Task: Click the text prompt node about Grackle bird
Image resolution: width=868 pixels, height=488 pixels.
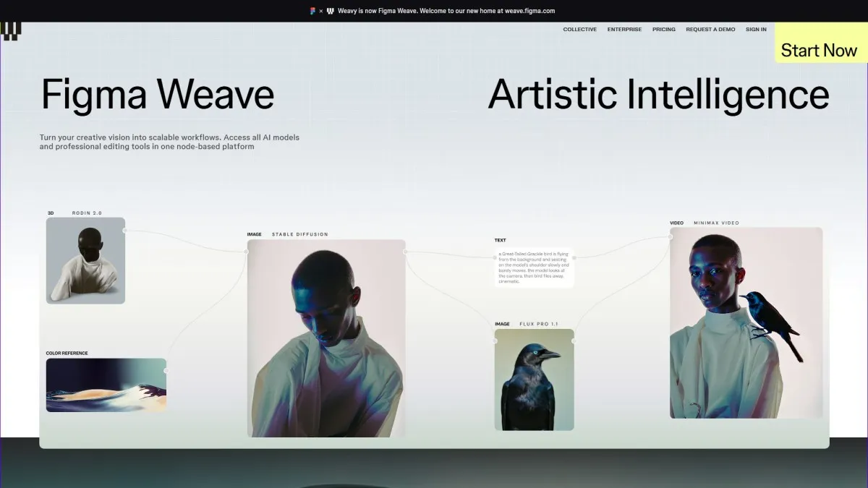Action: pos(534,267)
